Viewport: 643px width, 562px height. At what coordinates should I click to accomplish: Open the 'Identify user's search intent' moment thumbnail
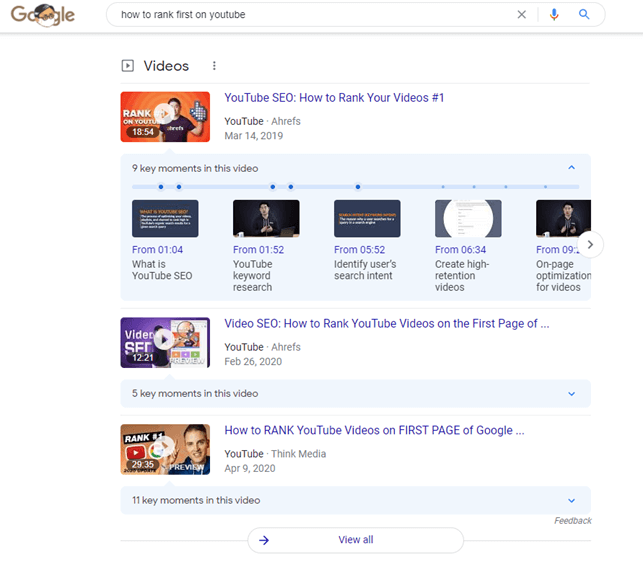coord(367,218)
